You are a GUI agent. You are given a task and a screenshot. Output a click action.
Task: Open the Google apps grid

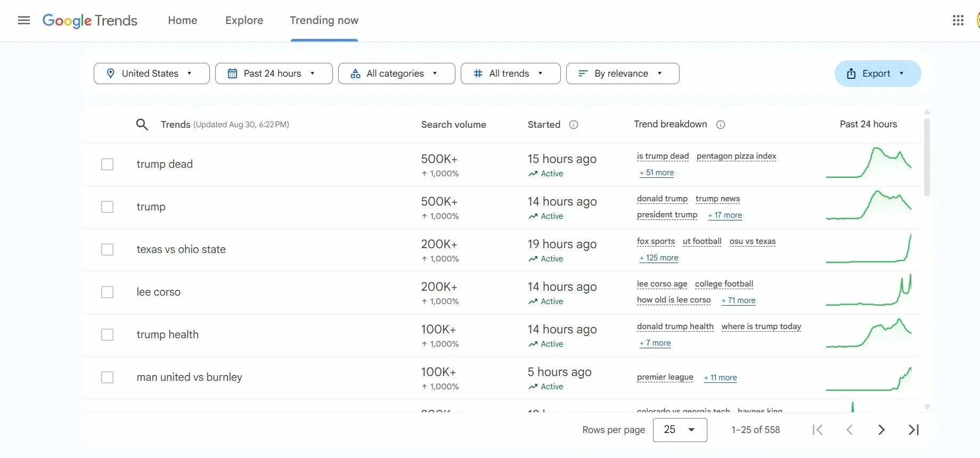958,20
